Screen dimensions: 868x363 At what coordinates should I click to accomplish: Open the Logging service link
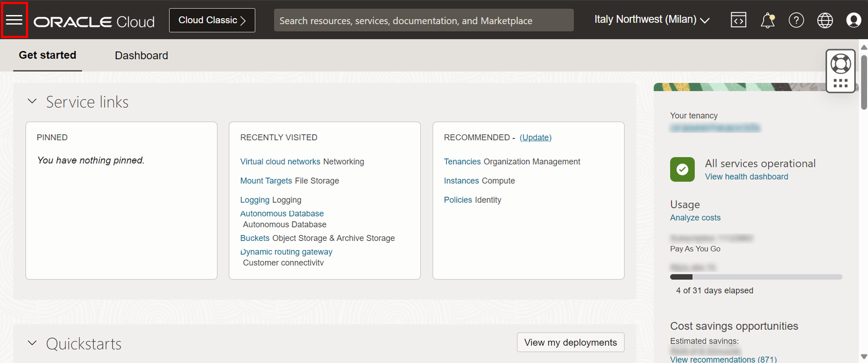pyautogui.click(x=255, y=200)
